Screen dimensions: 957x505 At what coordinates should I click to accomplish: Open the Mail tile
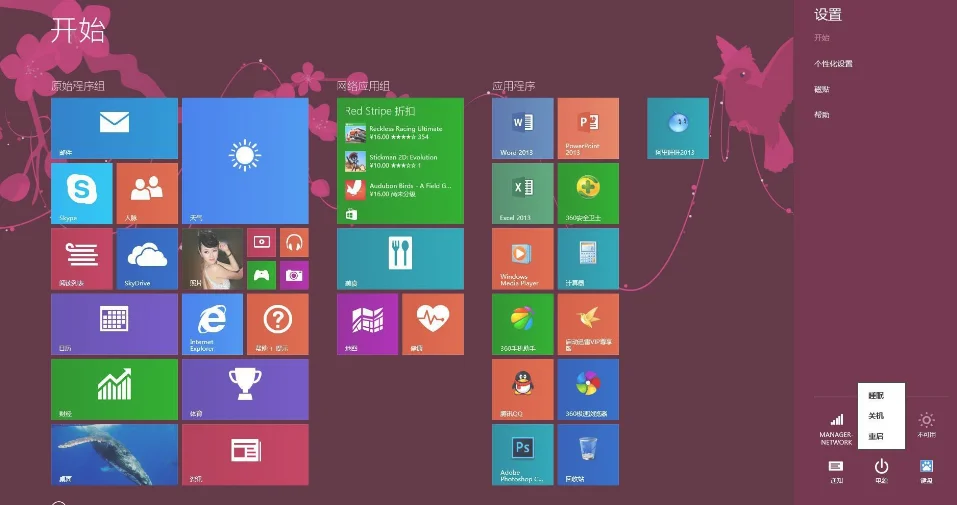tap(115, 129)
